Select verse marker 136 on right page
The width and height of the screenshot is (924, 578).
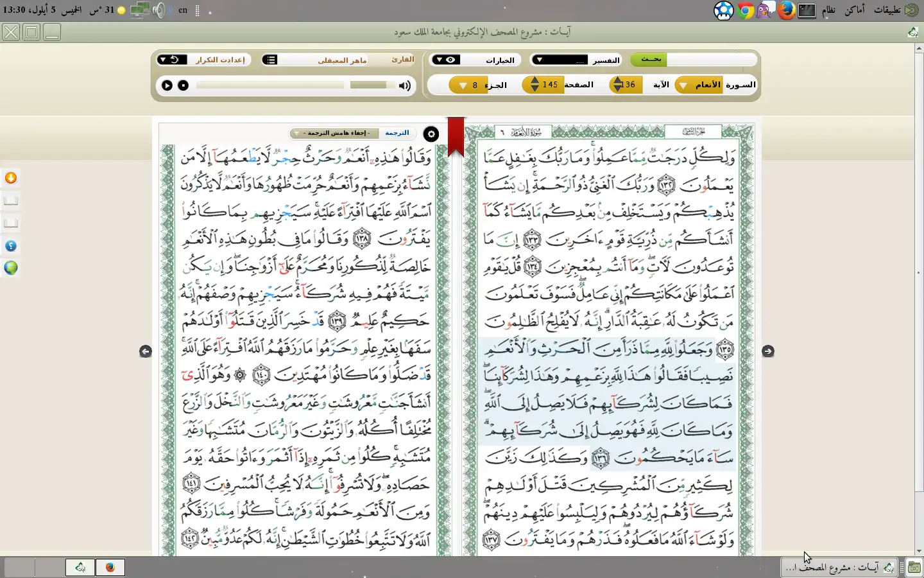click(x=600, y=457)
